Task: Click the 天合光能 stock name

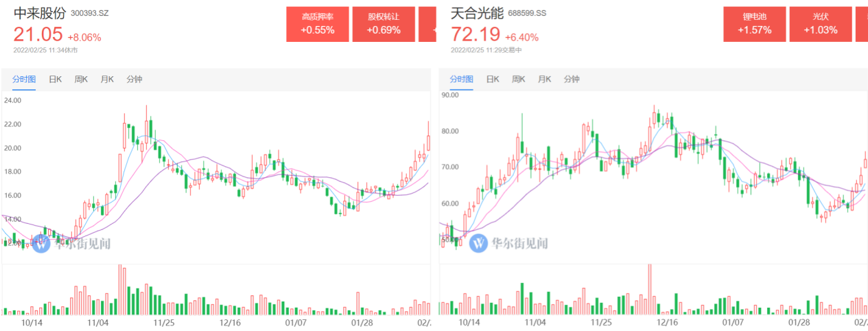Action: click(477, 12)
